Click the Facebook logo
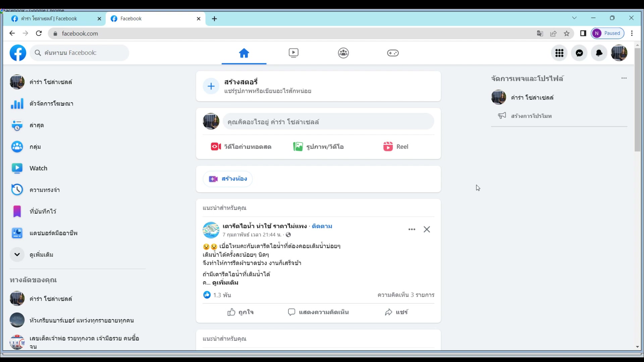This screenshot has height=362, width=644. [18, 53]
